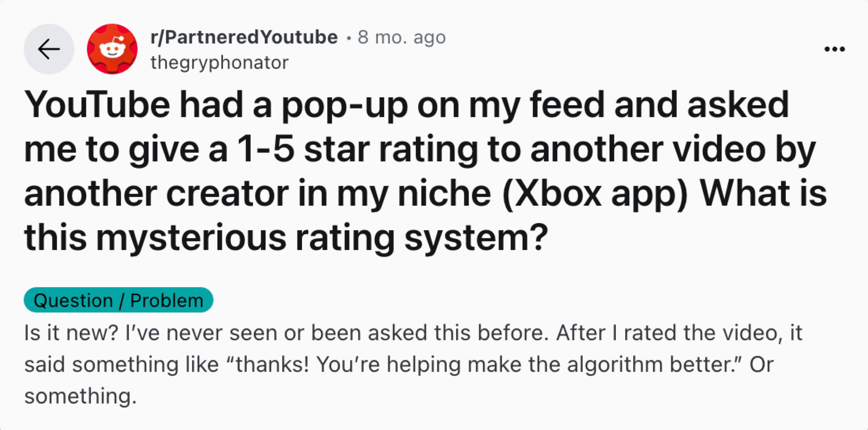The width and height of the screenshot is (868, 430).
Task: Open the r/PartneredYoutube subreddit avatar
Action: click(x=111, y=48)
